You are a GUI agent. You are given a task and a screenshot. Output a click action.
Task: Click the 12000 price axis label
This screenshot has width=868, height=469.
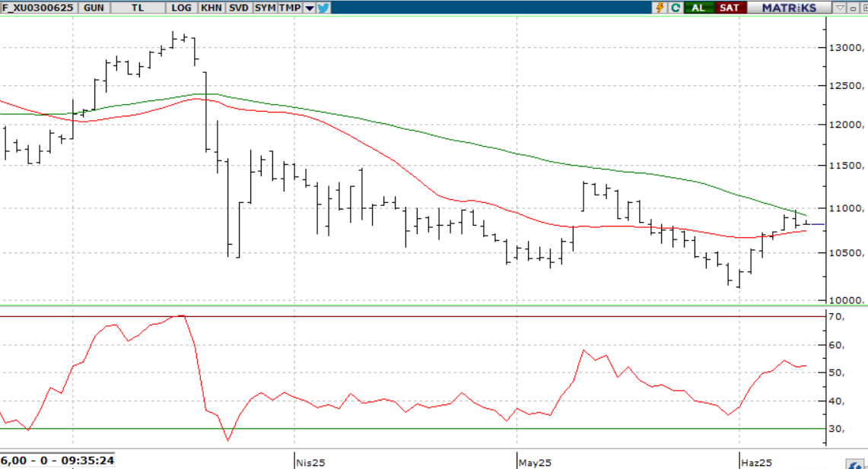846,125
